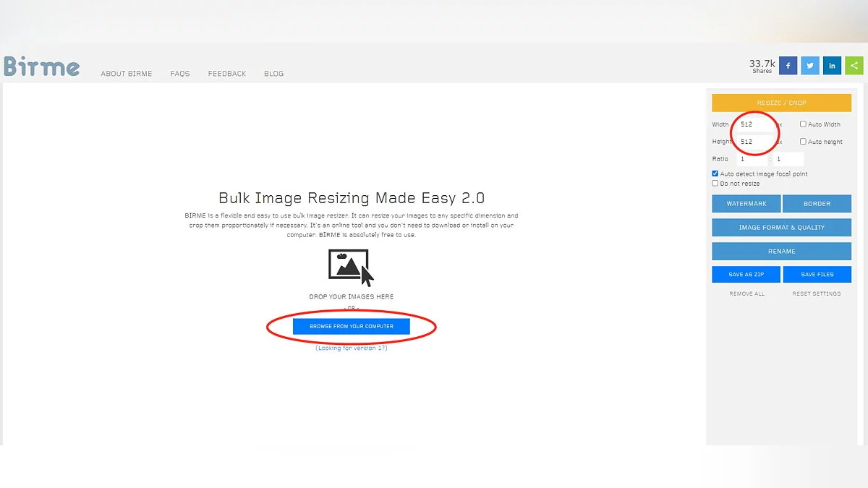This screenshot has width=868, height=488.
Task: Share on LinkedIn icon
Action: pyautogui.click(x=833, y=66)
